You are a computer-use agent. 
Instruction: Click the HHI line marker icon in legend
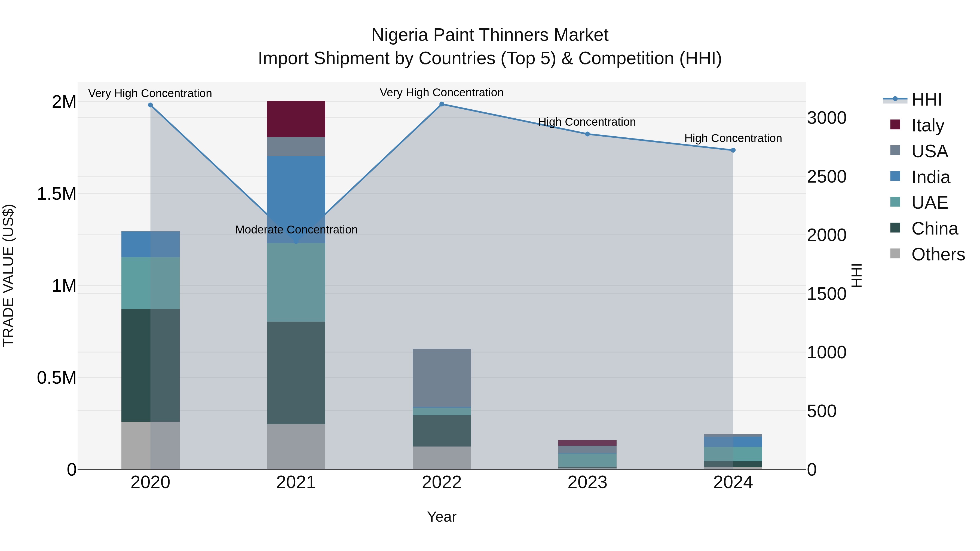point(895,99)
